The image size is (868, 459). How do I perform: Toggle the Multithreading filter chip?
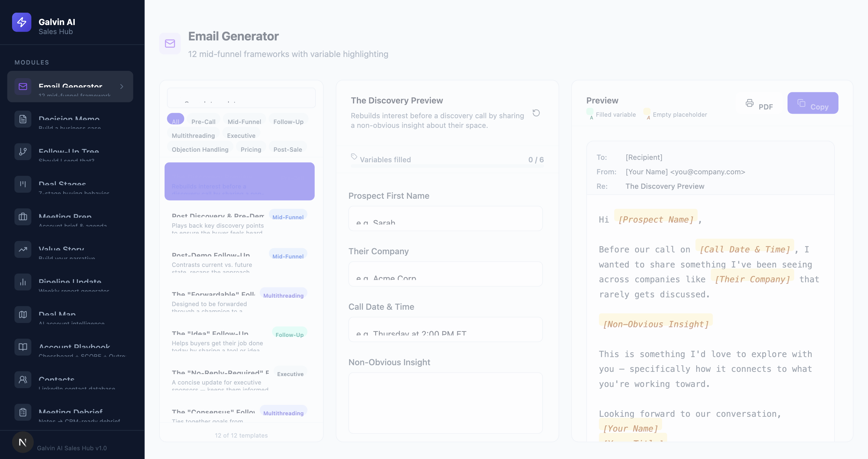(193, 136)
